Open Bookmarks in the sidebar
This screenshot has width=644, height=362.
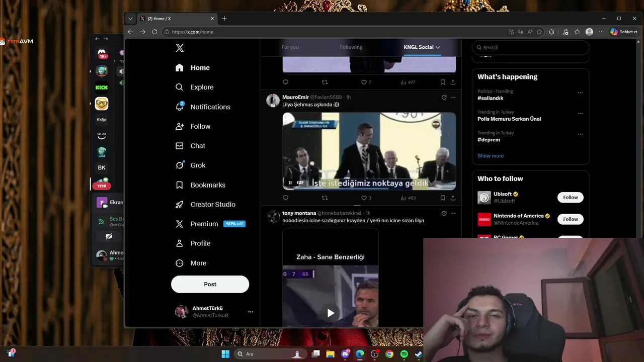coord(200,185)
